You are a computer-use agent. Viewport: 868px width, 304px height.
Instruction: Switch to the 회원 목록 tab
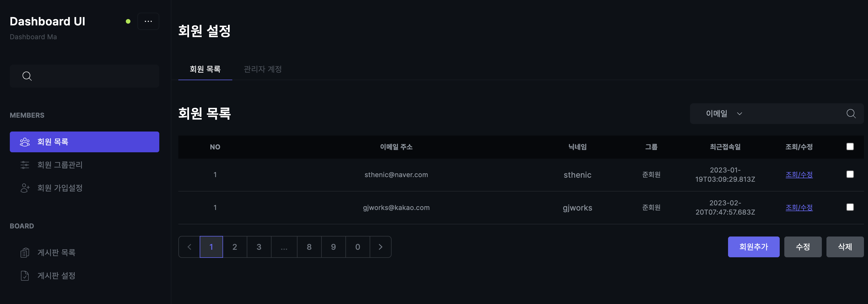(205, 69)
